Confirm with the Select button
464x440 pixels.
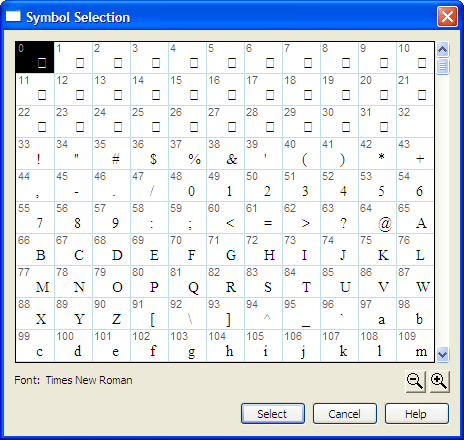click(273, 414)
